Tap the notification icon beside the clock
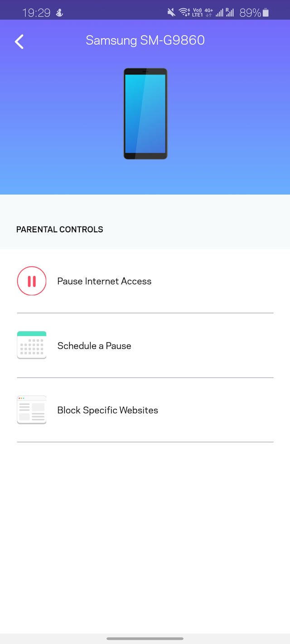 click(59, 13)
